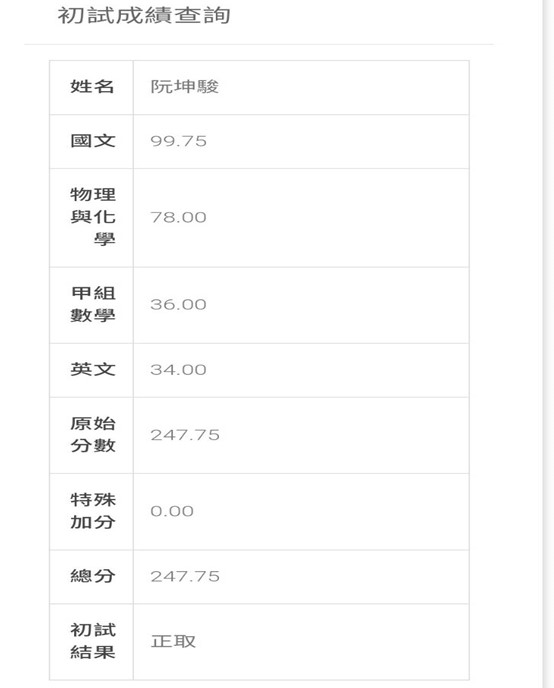Select the 物理與化學 score 78.00
The width and height of the screenshot is (554, 688).
[x=178, y=218]
